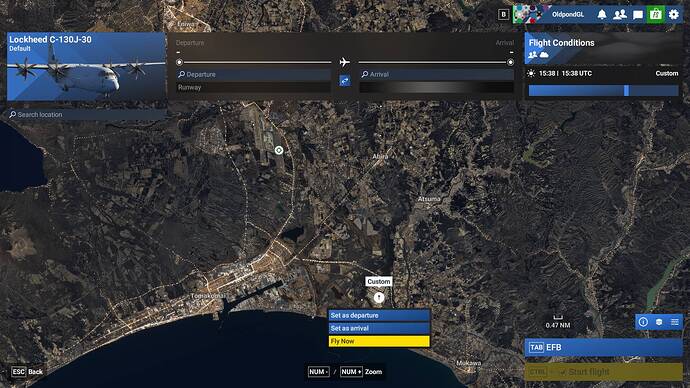
Task: Click weather cloud icon in Flight Conditions
Action: pyautogui.click(x=544, y=55)
